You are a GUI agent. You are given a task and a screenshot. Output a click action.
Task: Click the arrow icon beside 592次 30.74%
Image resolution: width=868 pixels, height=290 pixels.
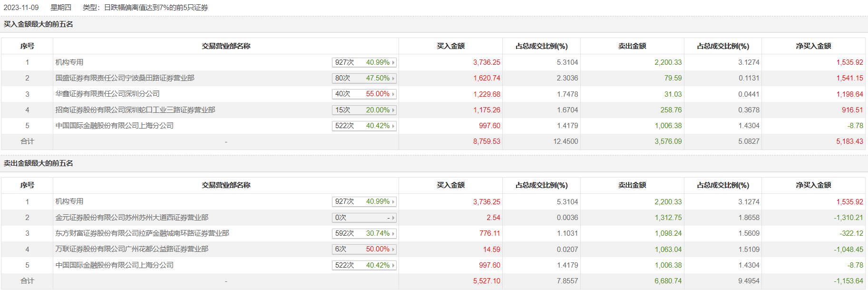click(x=393, y=234)
